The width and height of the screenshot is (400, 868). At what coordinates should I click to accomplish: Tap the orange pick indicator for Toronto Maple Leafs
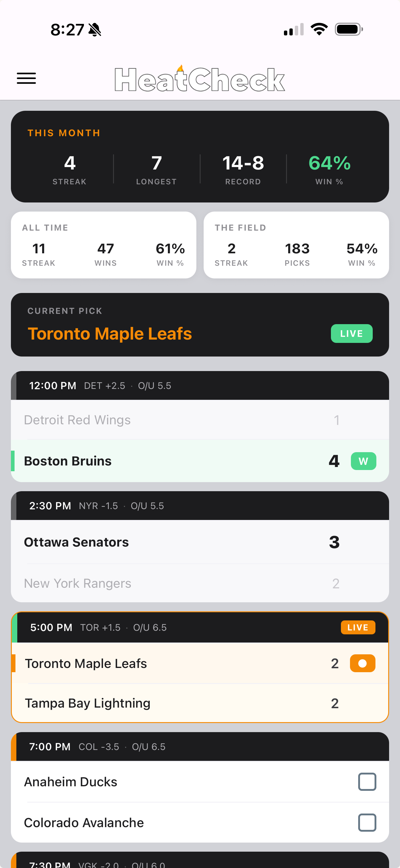coord(362,663)
